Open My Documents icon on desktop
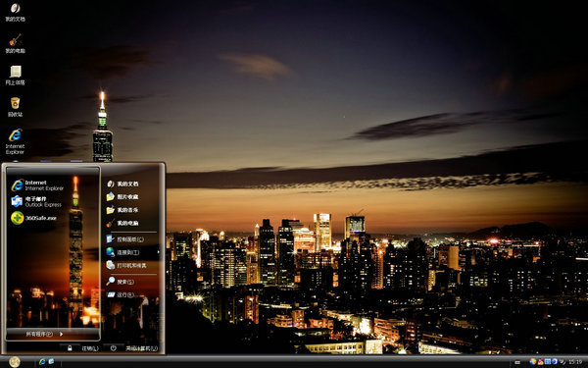This screenshot has width=588, height=368. click(x=15, y=13)
